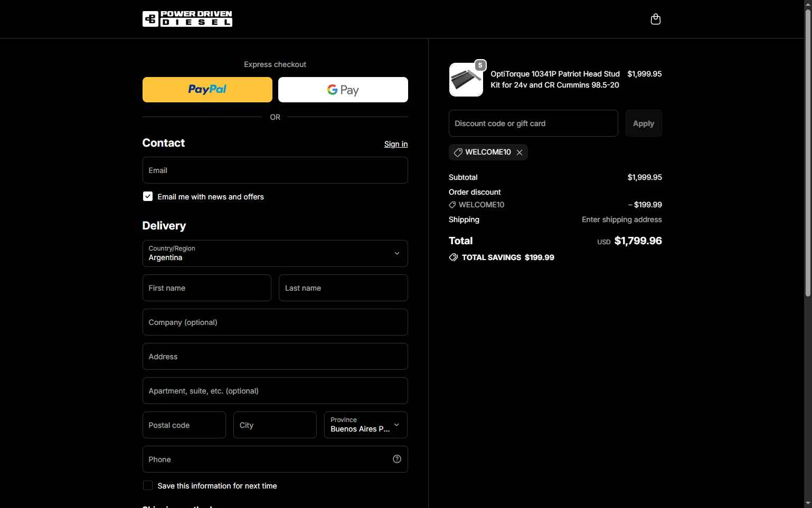Pay with Google Pay express checkout
812x508 pixels.
[343, 90]
